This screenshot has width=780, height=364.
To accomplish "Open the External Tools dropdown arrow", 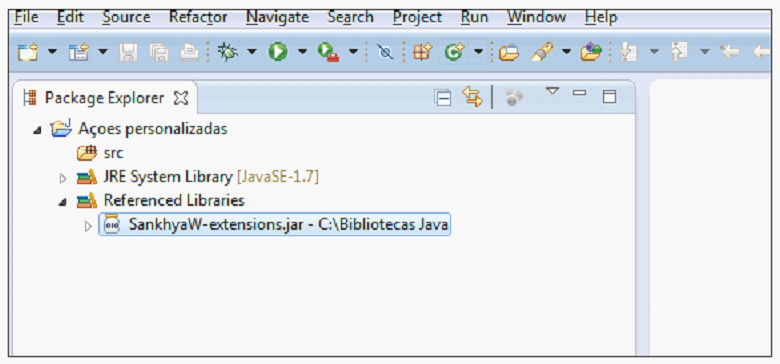I will point(353,51).
